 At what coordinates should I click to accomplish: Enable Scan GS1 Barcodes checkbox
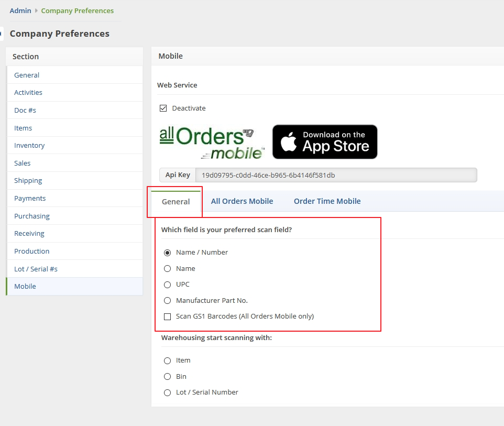(168, 316)
